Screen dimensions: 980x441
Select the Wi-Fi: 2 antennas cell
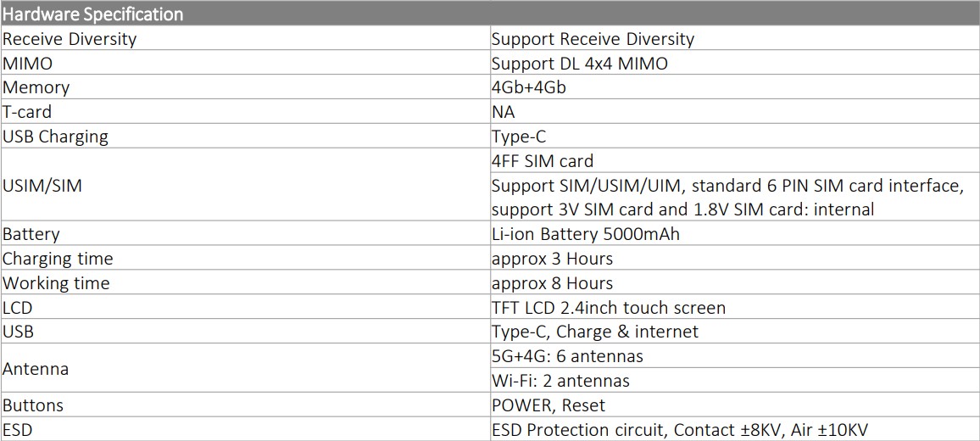pos(560,381)
